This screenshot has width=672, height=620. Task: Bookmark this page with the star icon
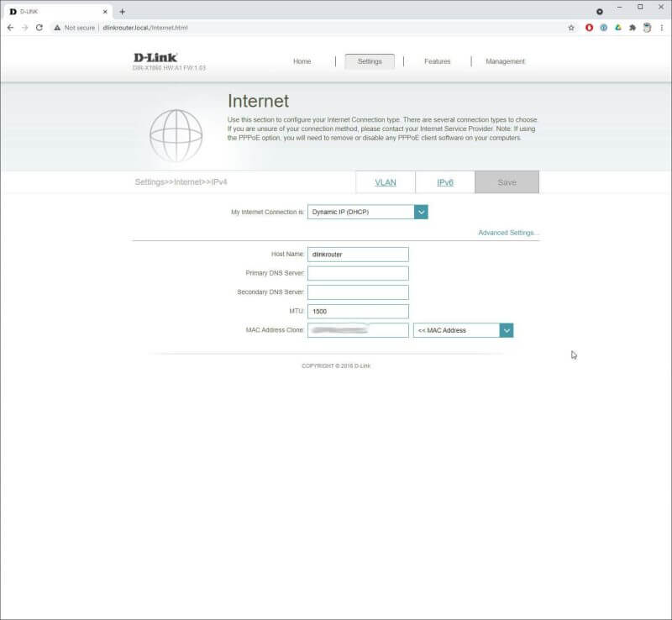pos(571,28)
